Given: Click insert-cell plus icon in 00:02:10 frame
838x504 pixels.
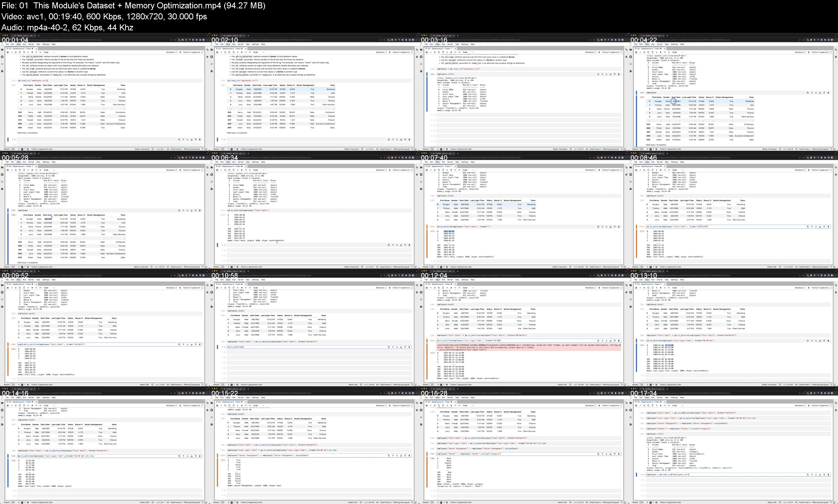Looking at the screenshot, I should (221, 52).
